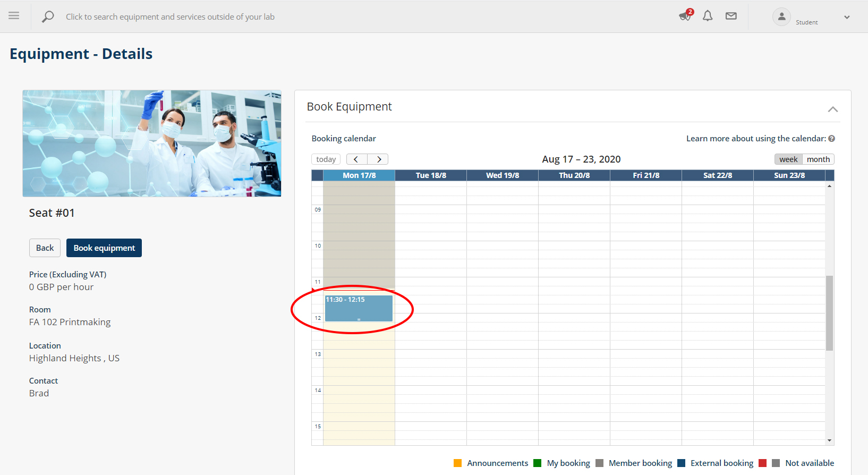Click the red Not available swatch
The image size is (868, 475).
(x=762, y=463)
